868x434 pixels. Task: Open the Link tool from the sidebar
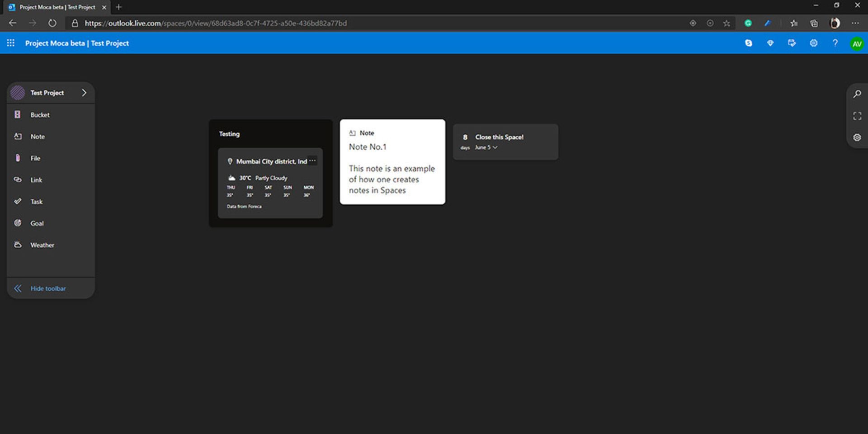(36, 179)
